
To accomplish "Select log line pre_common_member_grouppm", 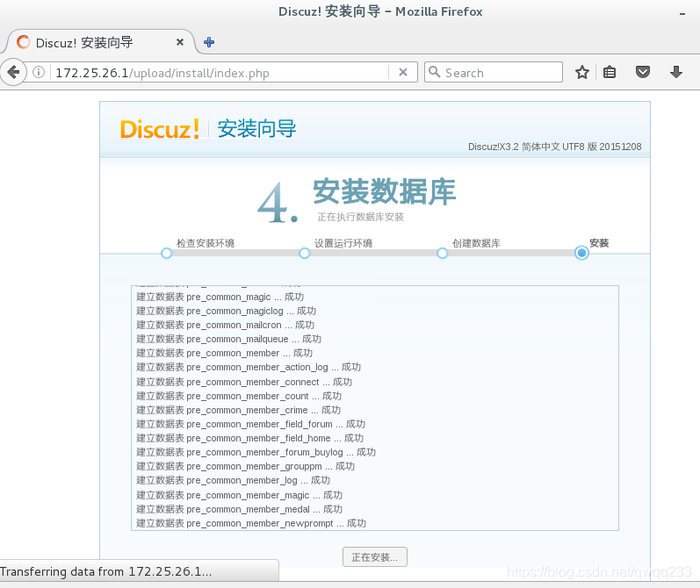I will tap(246, 467).
